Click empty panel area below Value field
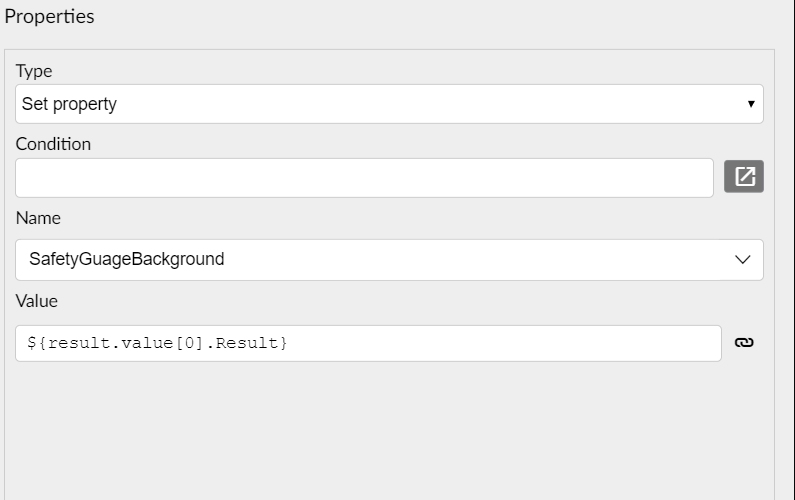Image resolution: width=795 pixels, height=500 pixels. pos(389,431)
